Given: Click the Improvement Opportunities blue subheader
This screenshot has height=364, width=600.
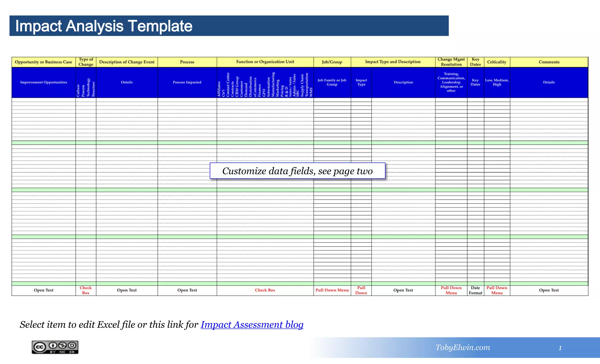Looking at the screenshot, I should coord(44,82).
